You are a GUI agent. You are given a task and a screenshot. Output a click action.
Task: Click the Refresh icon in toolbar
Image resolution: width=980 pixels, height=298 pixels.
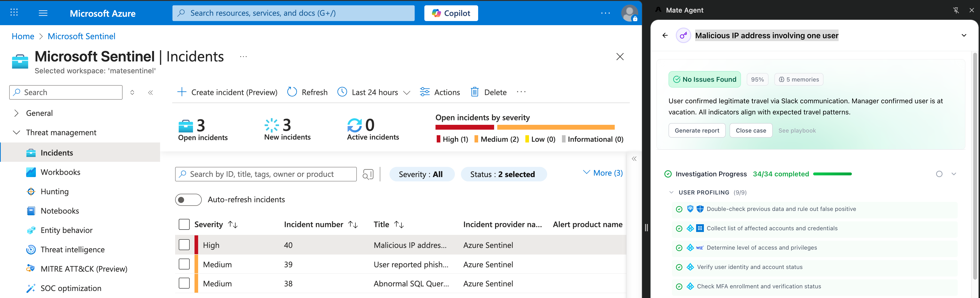coord(292,92)
